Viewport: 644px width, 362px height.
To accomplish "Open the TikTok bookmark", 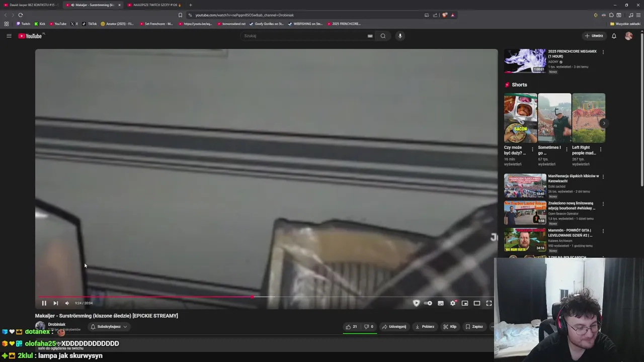I will [90, 24].
